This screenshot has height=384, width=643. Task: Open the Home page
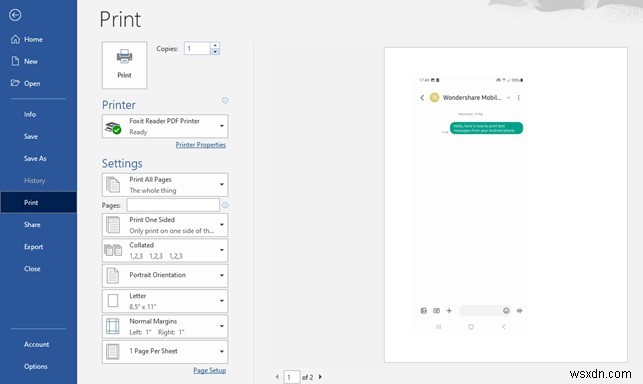point(33,39)
